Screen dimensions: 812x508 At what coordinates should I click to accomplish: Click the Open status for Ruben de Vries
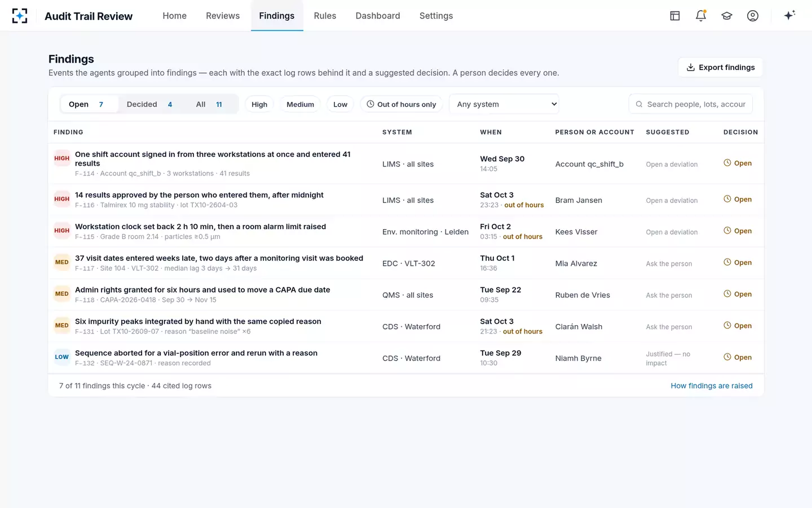738,294
